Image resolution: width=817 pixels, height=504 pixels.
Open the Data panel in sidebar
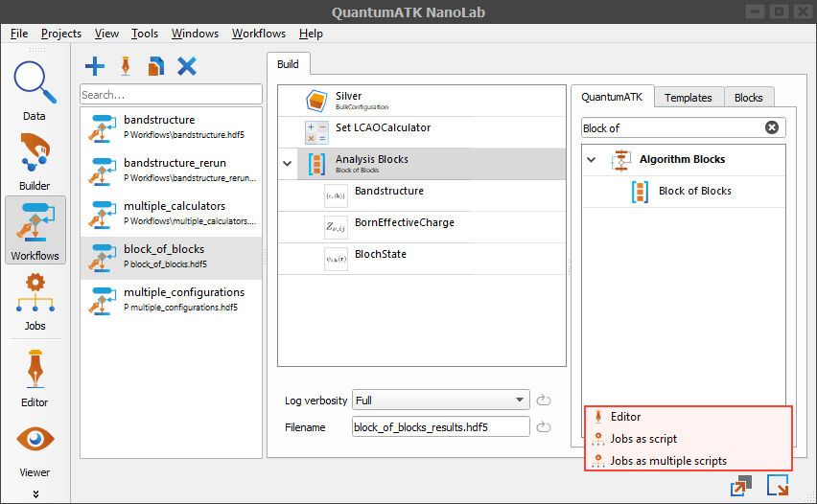coord(35,91)
